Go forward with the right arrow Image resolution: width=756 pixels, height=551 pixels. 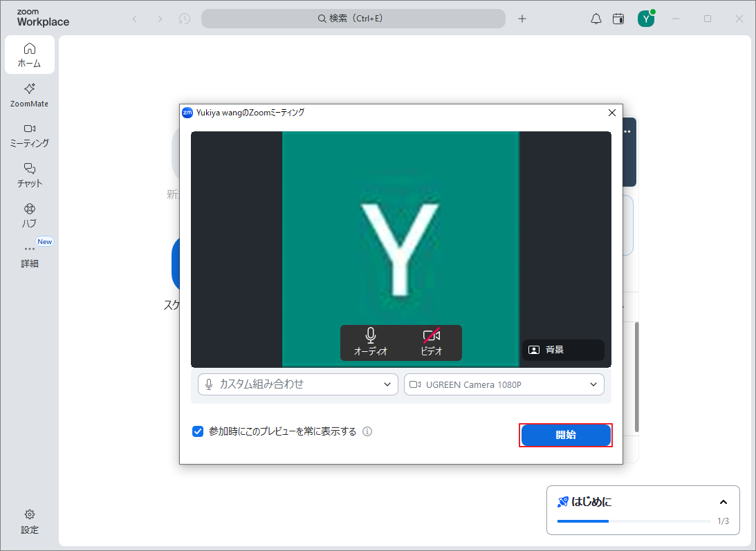160,19
